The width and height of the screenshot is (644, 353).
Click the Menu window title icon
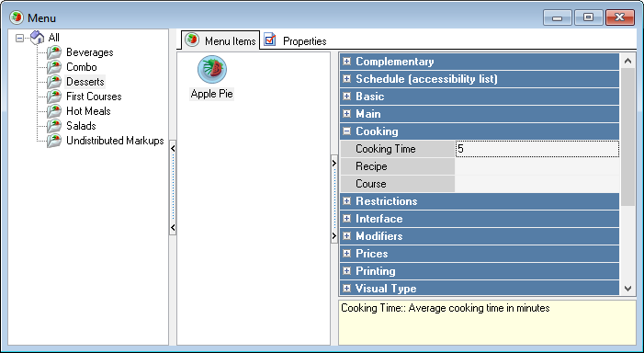point(17,17)
